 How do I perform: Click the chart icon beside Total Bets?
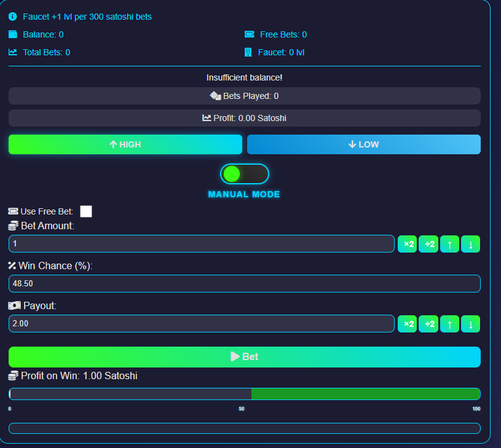pos(13,52)
